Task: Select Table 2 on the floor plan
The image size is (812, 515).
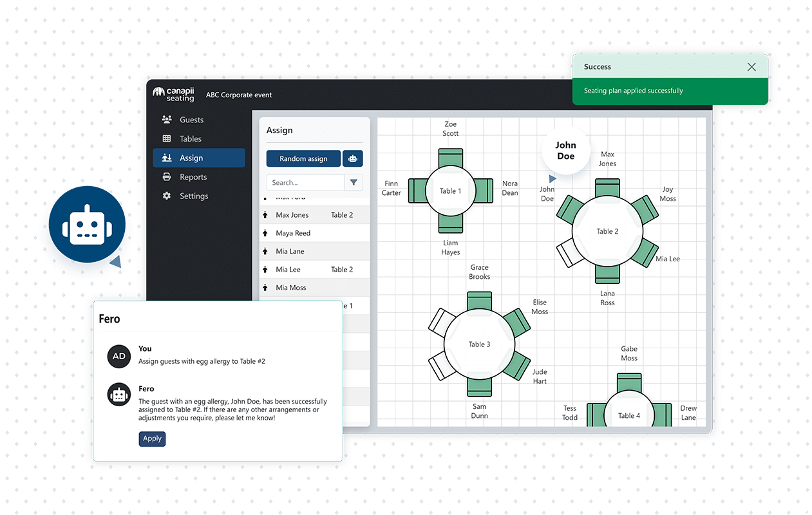Action: [607, 231]
